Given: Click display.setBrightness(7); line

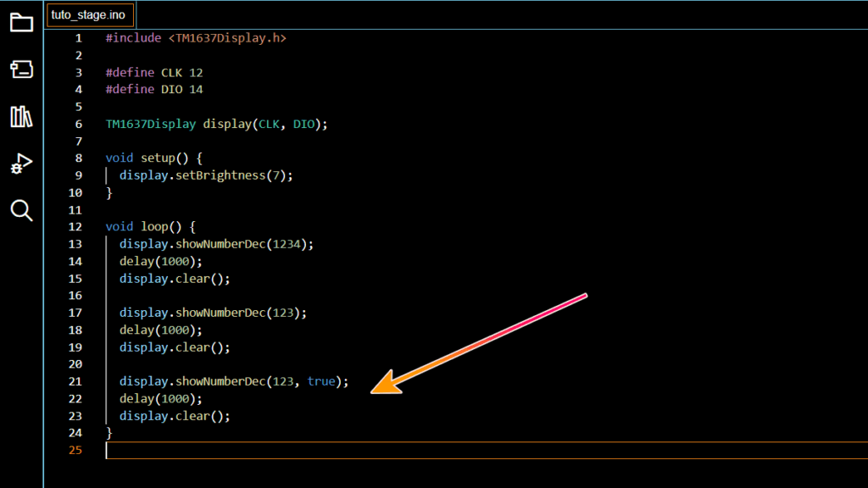Looking at the screenshot, I should 206,175.
